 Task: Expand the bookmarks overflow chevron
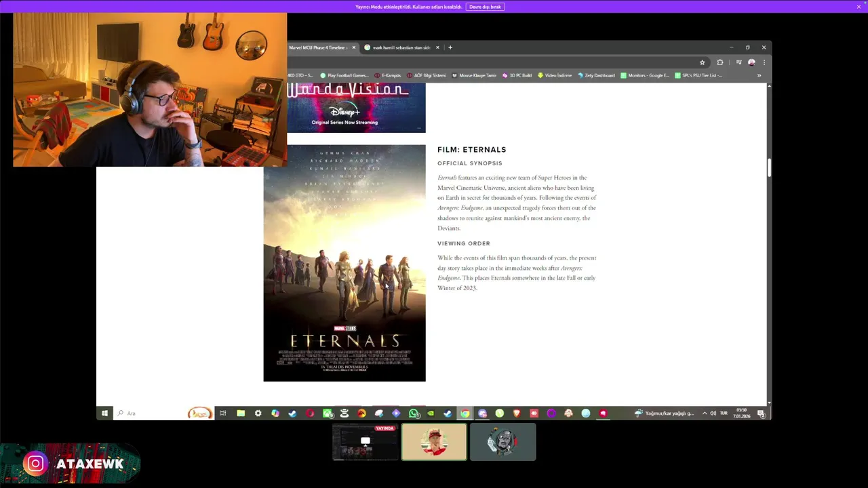tap(759, 75)
